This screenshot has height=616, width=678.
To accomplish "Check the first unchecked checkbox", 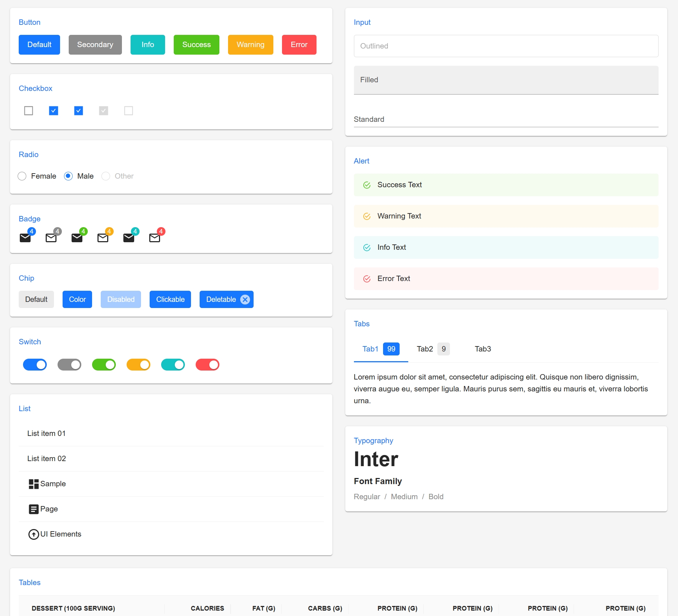I will (x=28, y=111).
